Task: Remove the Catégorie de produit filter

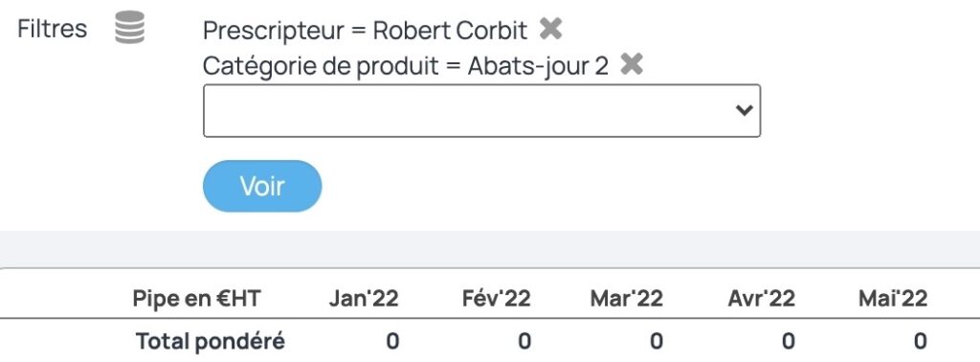Action: click(x=632, y=64)
